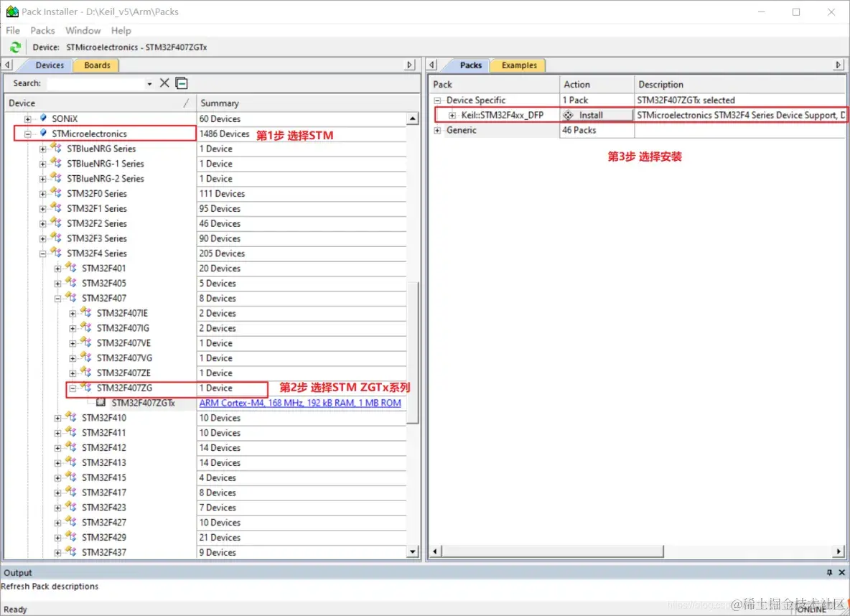Click the STBlueNRG Series family icon

(56, 147)
